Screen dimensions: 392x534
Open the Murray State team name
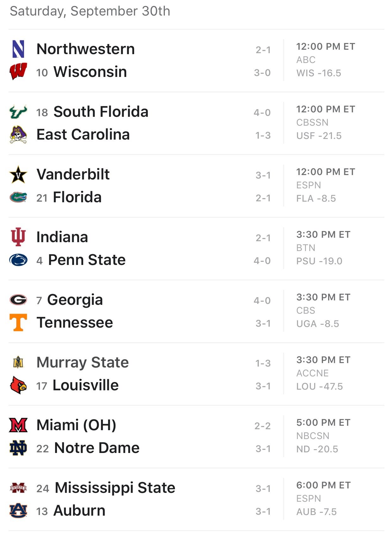pyautogui.click(x=83, y=362)
